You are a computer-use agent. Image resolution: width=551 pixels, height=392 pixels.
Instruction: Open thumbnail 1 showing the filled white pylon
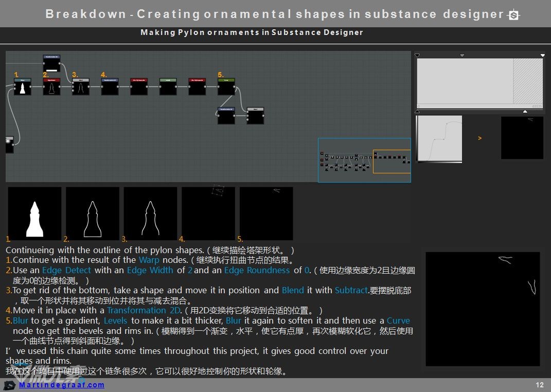[x=34, y=213]
